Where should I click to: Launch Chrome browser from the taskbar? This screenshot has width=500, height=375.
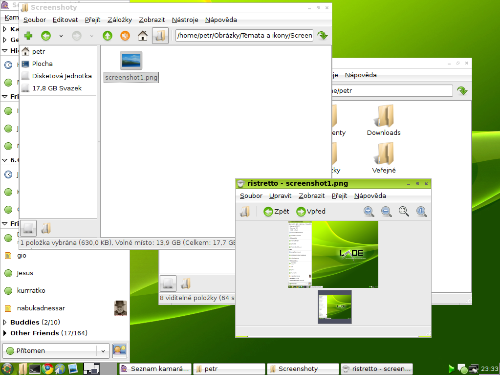[x=47, y=369]
